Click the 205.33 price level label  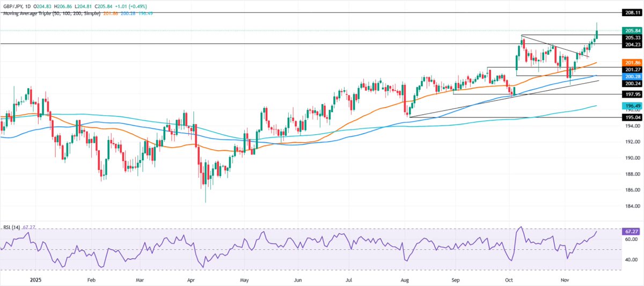click(633, 38)
